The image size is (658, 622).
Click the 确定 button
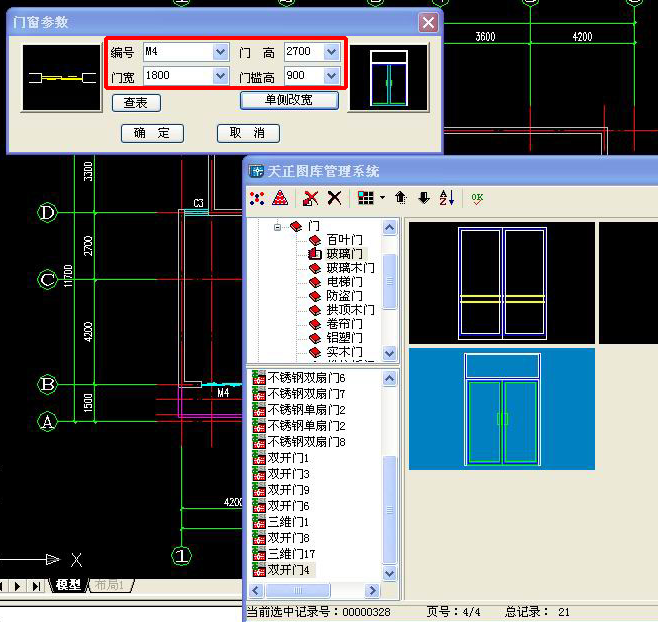pyautogui.click(x=152, y=133)
